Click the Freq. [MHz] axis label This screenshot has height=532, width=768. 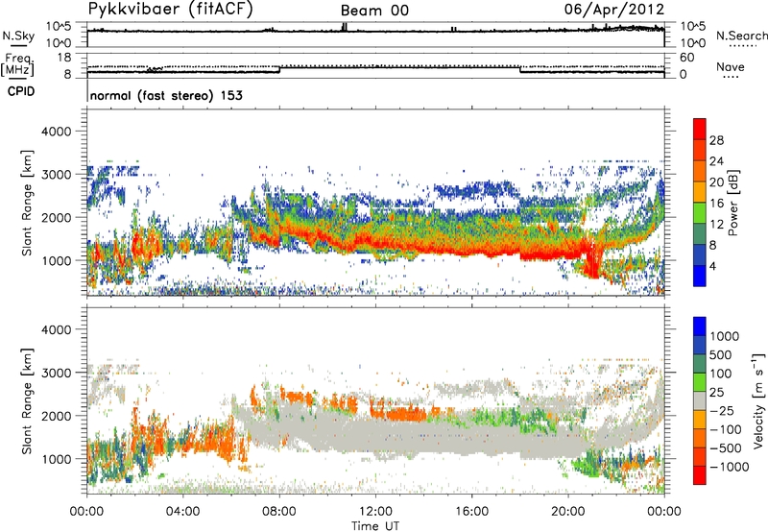click(18, 65)
